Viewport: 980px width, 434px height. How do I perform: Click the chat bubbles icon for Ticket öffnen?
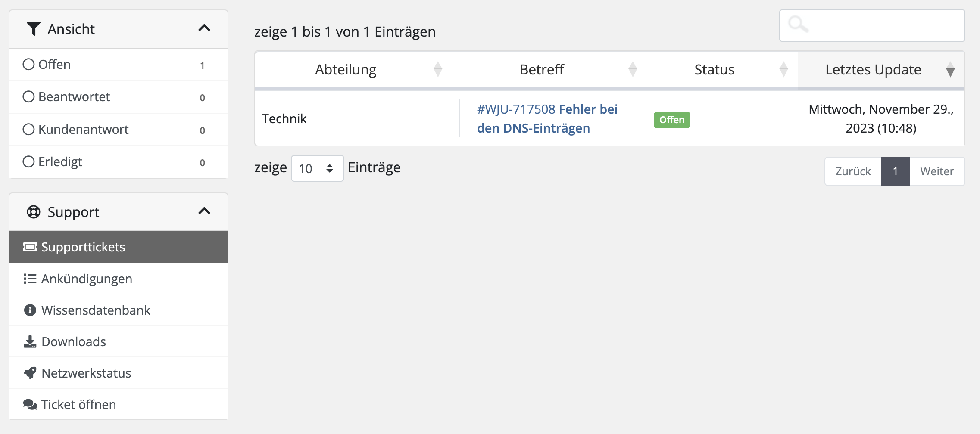30,404
